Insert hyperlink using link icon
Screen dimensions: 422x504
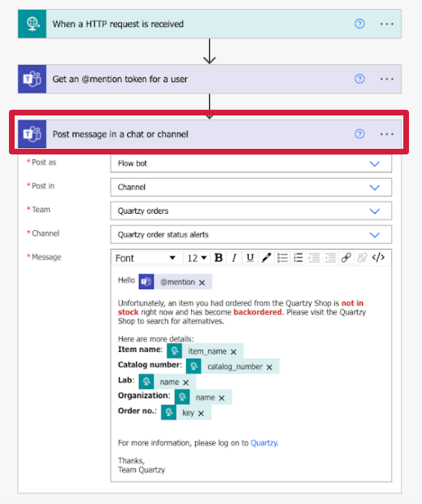346,258
